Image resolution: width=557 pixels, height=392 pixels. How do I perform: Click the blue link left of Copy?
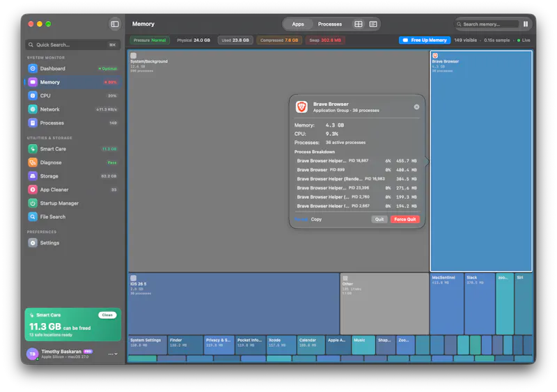301,219
